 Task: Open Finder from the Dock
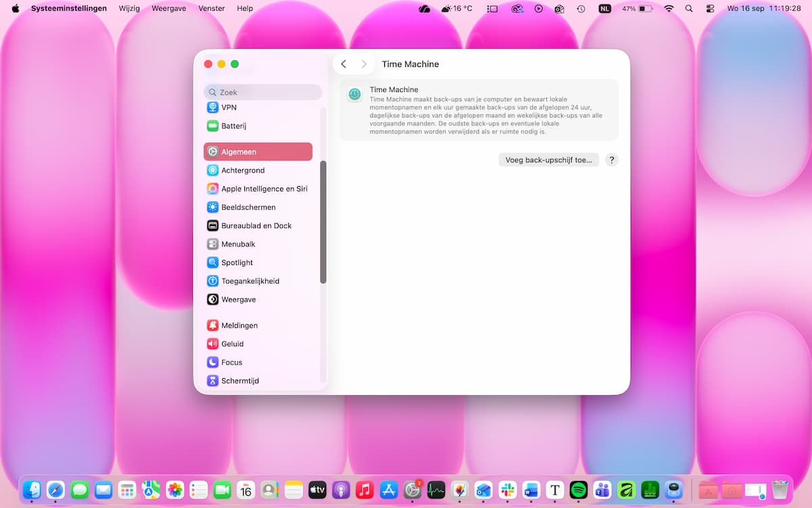(x=32, y=490)
